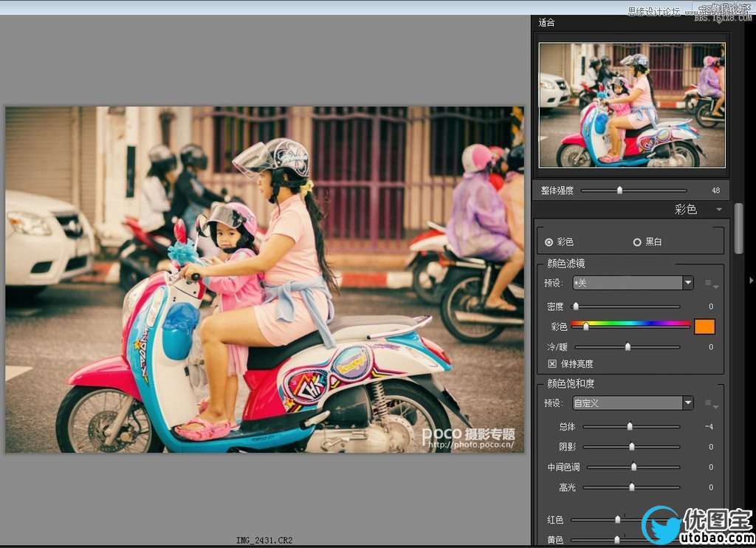Expand the 彩色 panel header arrow
This screenshot has width=756, height=548.
(x=719, y=209)
